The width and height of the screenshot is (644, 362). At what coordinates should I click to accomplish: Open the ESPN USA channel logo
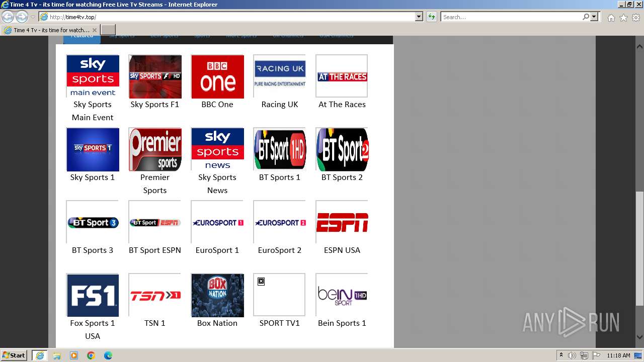tap(342, 222)
